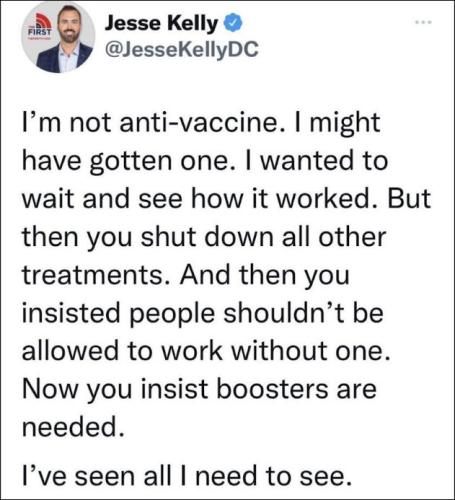Click the blue verified checkmark badge
The width and height of the screenshot is (455, 500).
pyautogui.click(x=232, y=23)
